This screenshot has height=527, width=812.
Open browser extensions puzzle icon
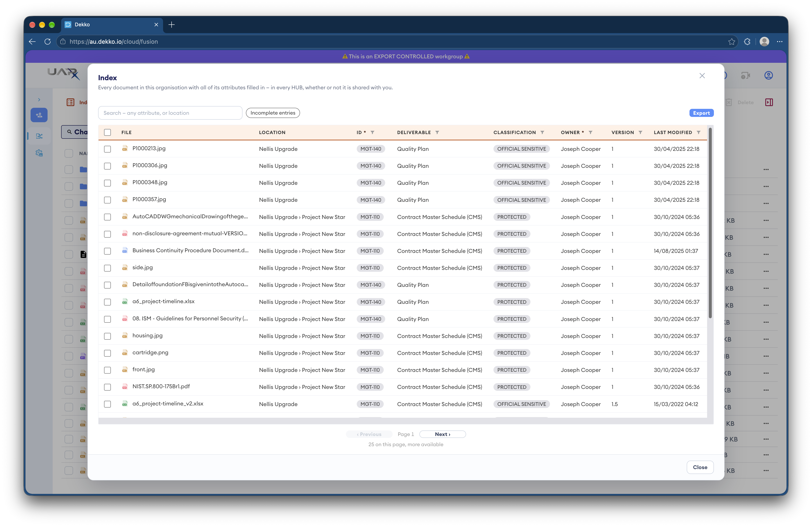(747, 42)
